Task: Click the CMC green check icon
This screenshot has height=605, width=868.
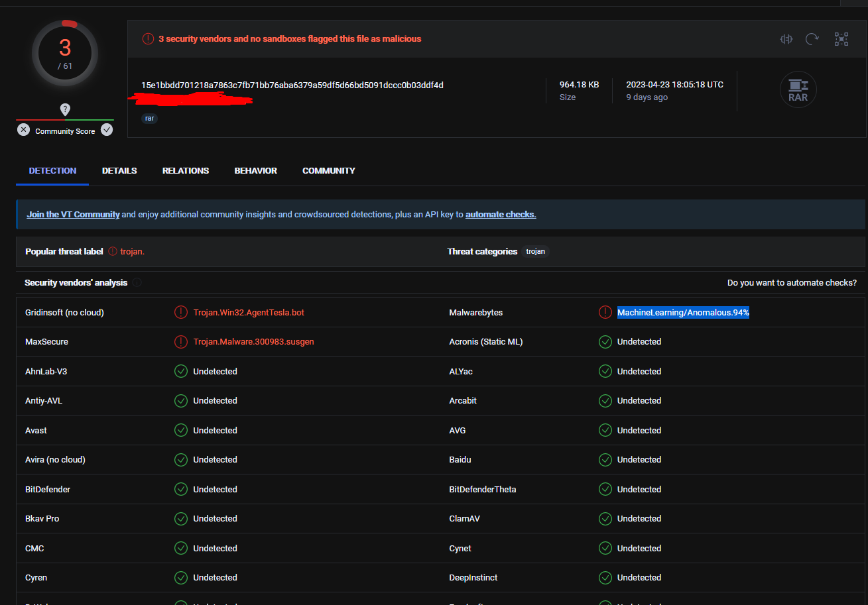Action: pos(181,548)
